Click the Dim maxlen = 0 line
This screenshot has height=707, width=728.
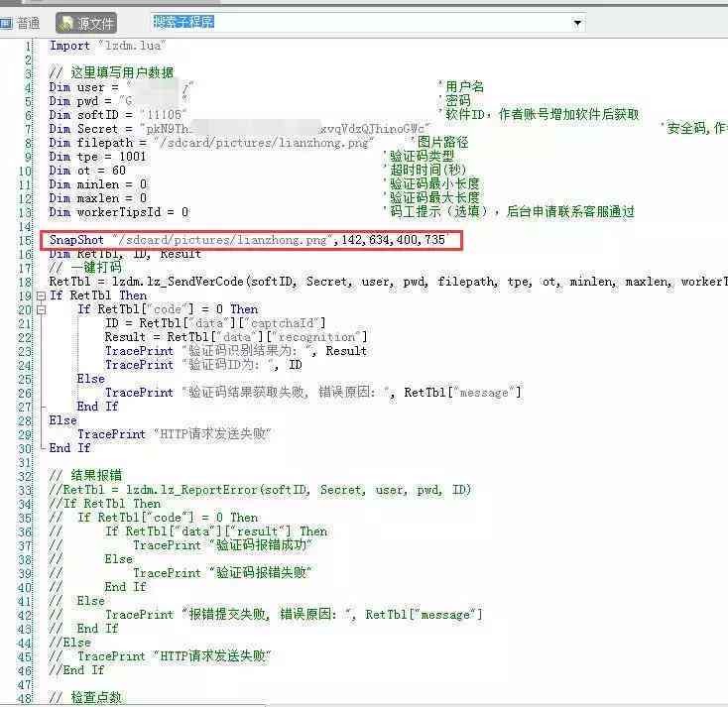click(98, 198)
